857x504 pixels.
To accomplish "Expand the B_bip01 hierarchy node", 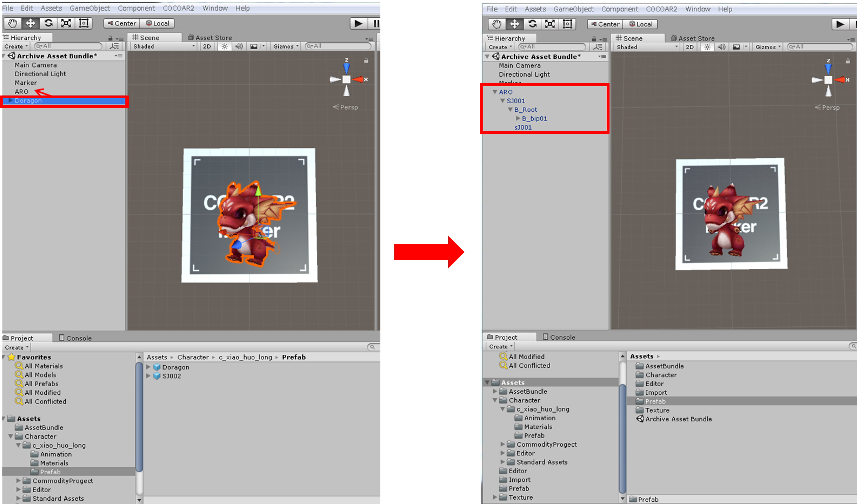I will pyautogui.click(x=518, y=118).
